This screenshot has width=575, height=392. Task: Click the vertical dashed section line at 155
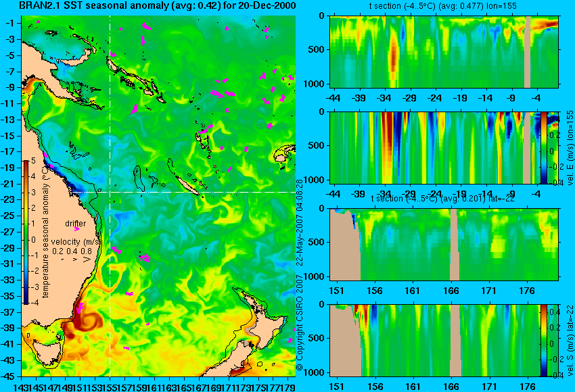click(110, 196)
